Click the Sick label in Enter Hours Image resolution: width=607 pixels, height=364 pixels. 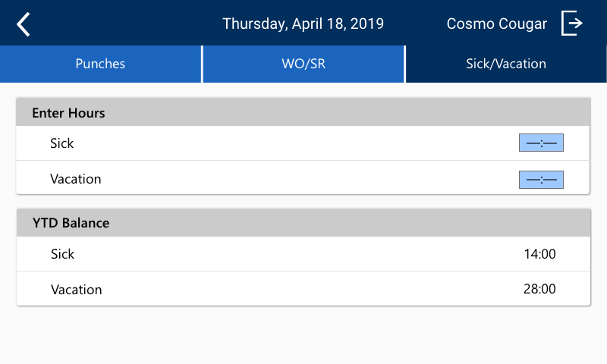click(62, 143)
